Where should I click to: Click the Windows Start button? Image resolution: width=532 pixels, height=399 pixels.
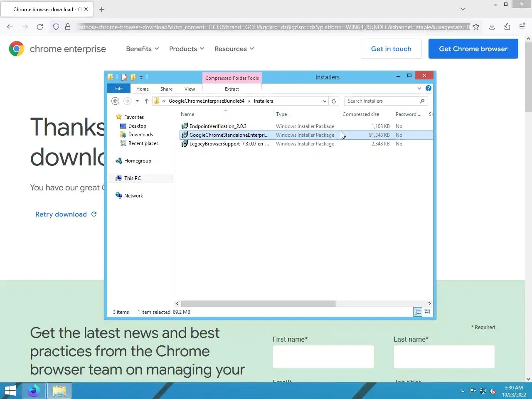tap(10, 391)
